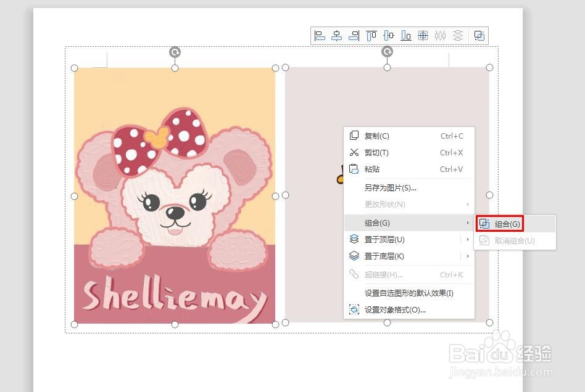Click the greyed distribute vertically icon
This screenshot has height=392, width=585.
458,36
